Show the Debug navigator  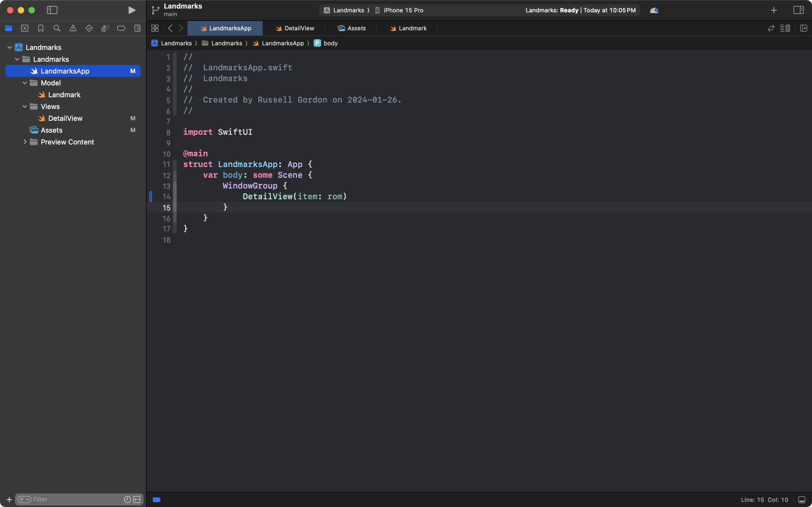tap(105, 28)
